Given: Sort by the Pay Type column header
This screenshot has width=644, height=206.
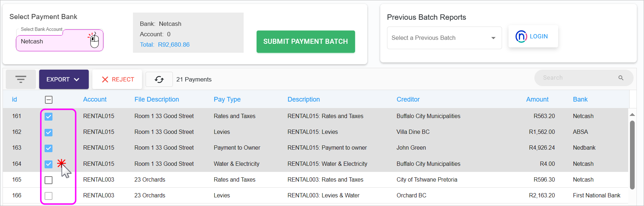Looking at the screenshot, I should [227, 99].
